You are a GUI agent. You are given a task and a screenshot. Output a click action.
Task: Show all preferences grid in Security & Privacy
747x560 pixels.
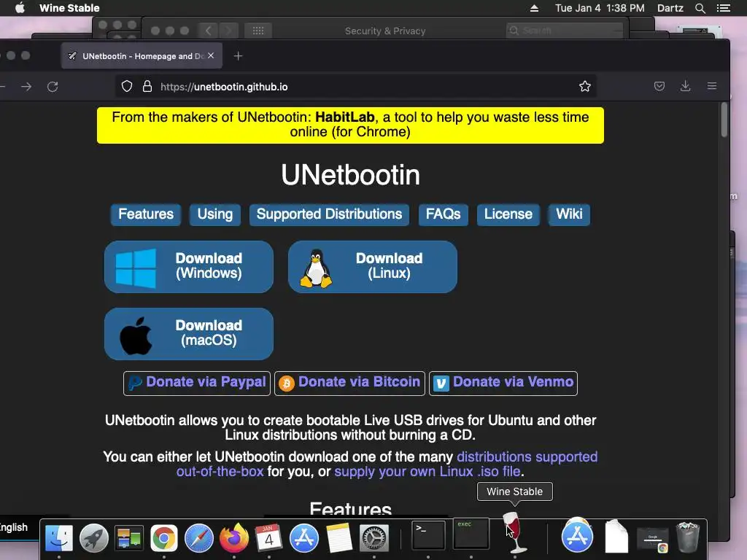click(258, 31)
